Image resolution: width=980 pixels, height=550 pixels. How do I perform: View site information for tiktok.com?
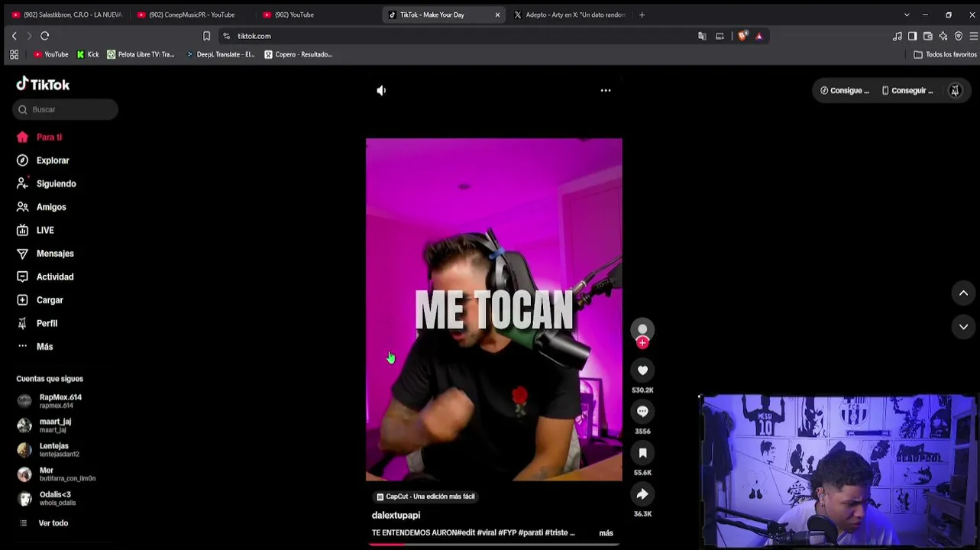tap(226, 36)
